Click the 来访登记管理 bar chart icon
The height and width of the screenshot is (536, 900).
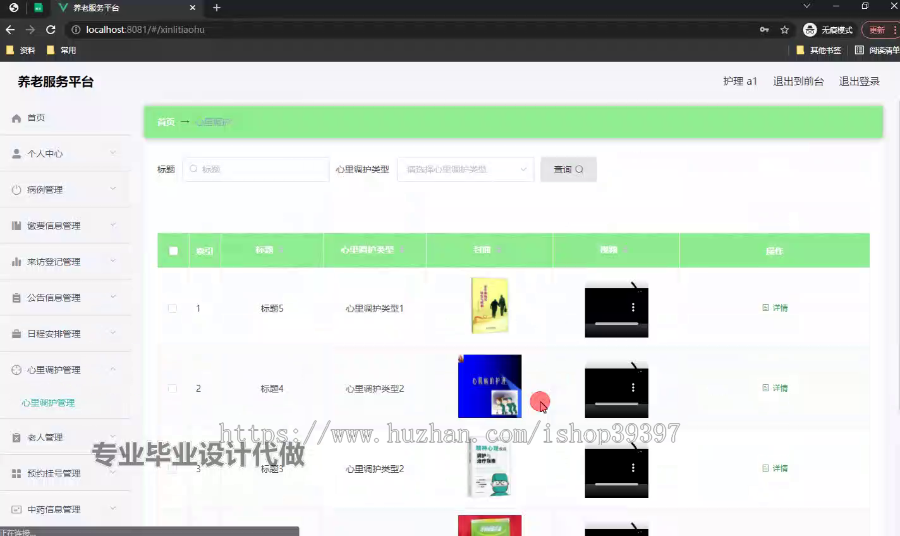click(x=16, y=262)
